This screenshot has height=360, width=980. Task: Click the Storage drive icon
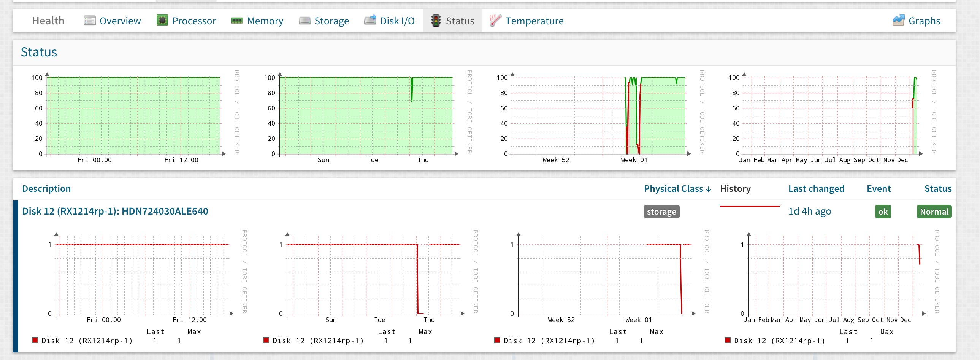tap(304, 21)
